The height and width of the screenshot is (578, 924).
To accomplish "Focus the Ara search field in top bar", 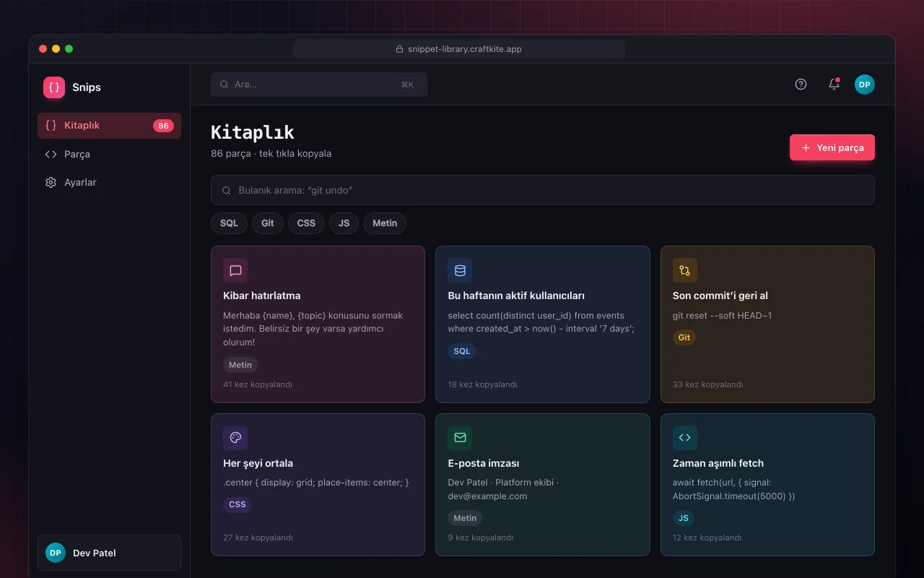I will coord(319,85).
